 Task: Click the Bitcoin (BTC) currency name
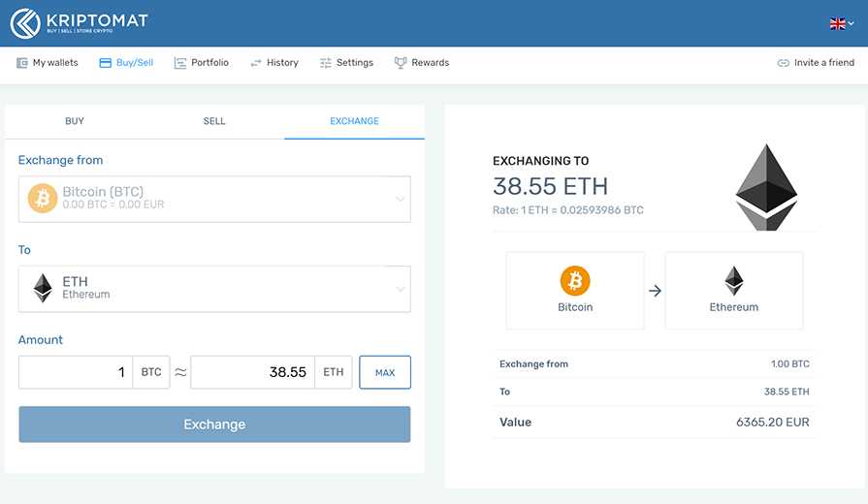[x=103, y=191]
